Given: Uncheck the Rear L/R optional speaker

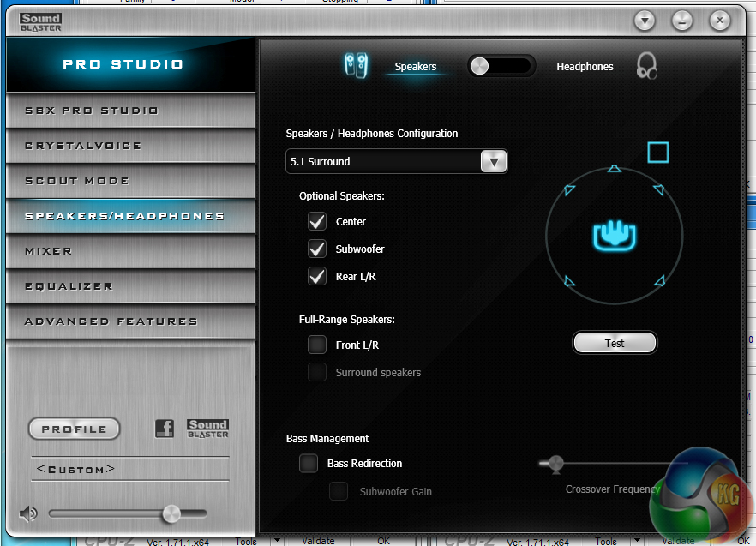Looking at the screenshot, I should click(317, 276).
